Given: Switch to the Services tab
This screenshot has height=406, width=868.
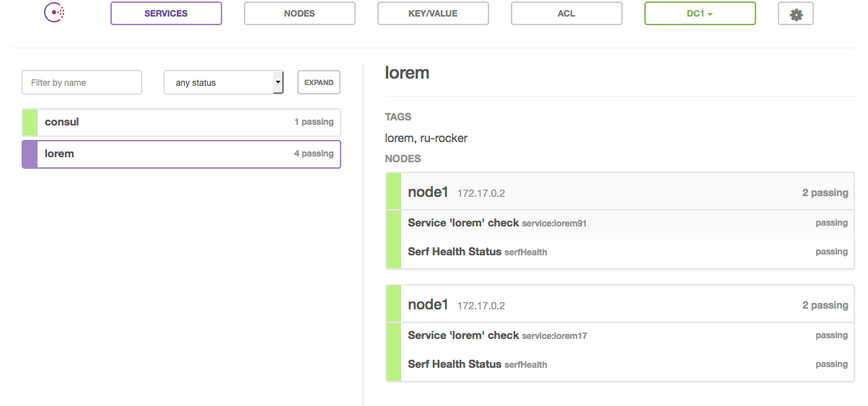Looking at the screenshot, I should (x=166, y=14).
